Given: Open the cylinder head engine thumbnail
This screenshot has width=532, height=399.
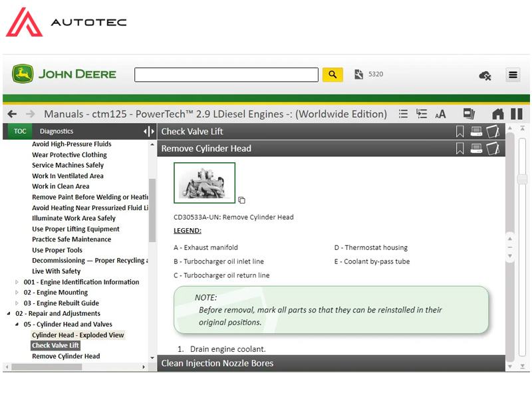Looking at the screenshot, I should pyautogui.click(x=204, y=183).
